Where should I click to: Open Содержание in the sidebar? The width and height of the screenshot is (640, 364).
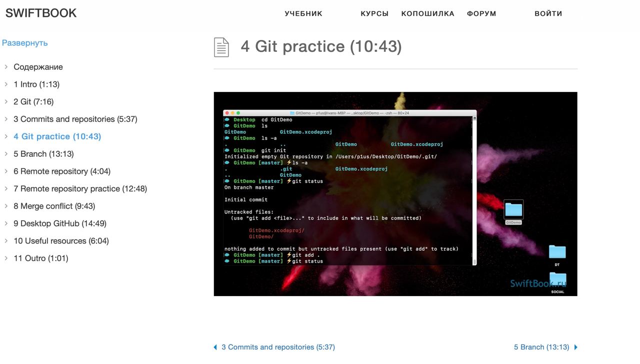point(38,67)
